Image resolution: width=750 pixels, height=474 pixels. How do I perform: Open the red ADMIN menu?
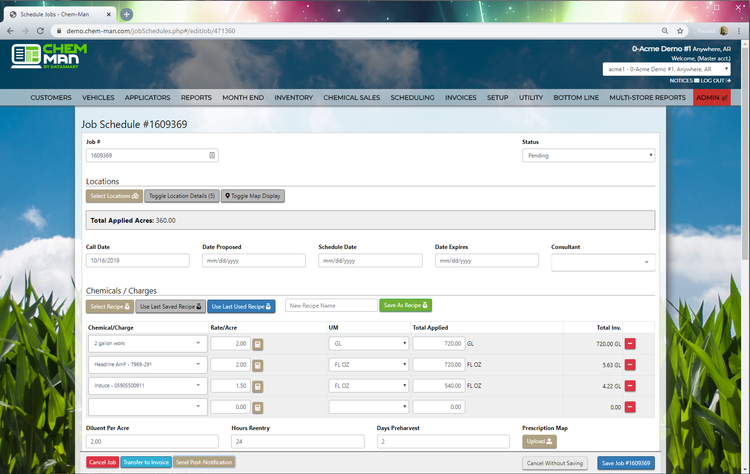712,98
